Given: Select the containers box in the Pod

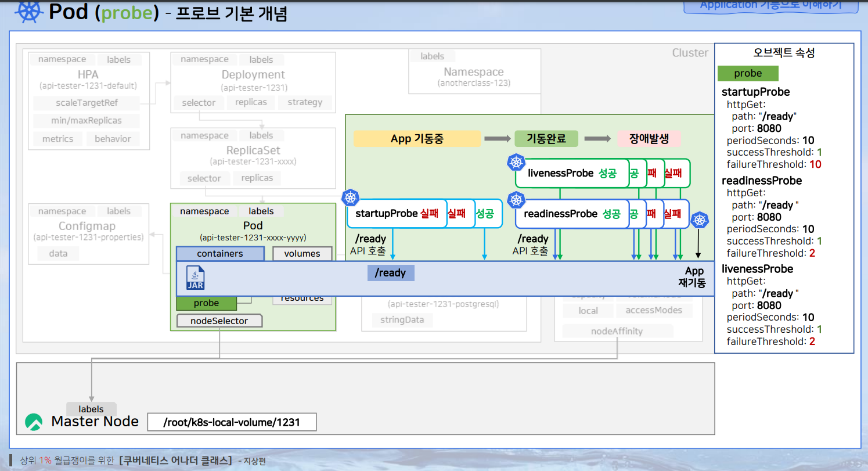Looking at the screenshot, I should (220, 254).
